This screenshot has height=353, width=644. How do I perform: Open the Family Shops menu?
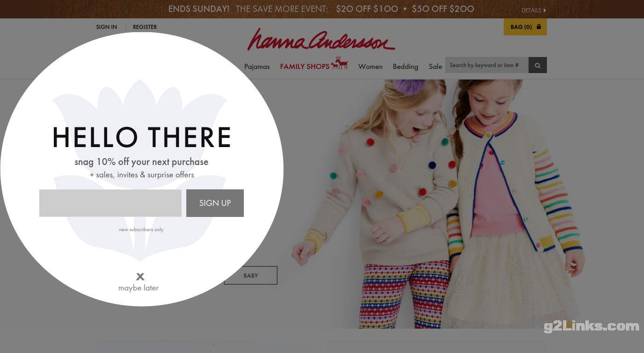coord(305,67)
